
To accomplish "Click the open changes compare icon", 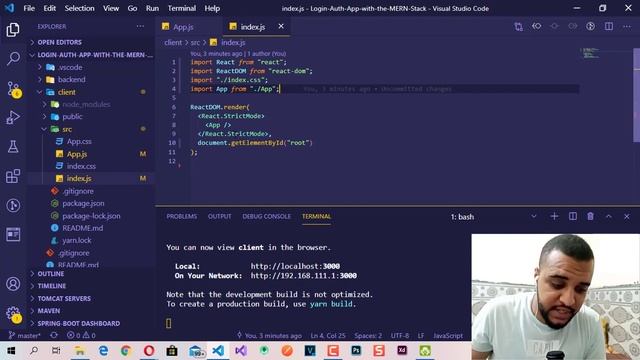I will tap(518, 27).
